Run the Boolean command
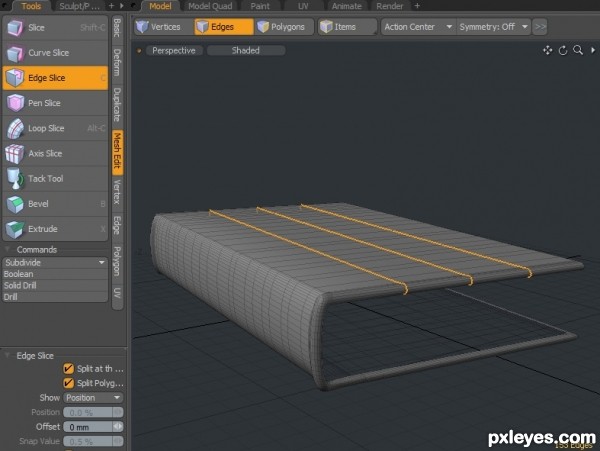 (x=55, y=274)
